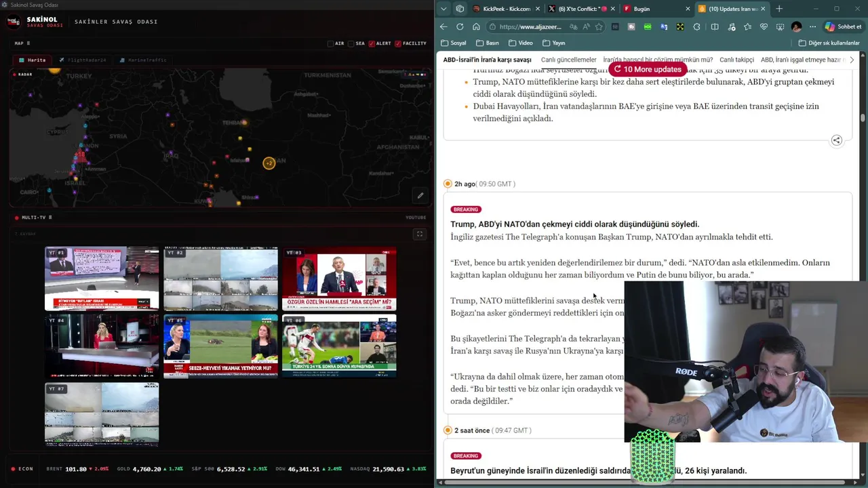Viewport: 868px width, 488px height.
Task: Uncheck the ALERT layer checkbox
Action: [x=372, y=43]
